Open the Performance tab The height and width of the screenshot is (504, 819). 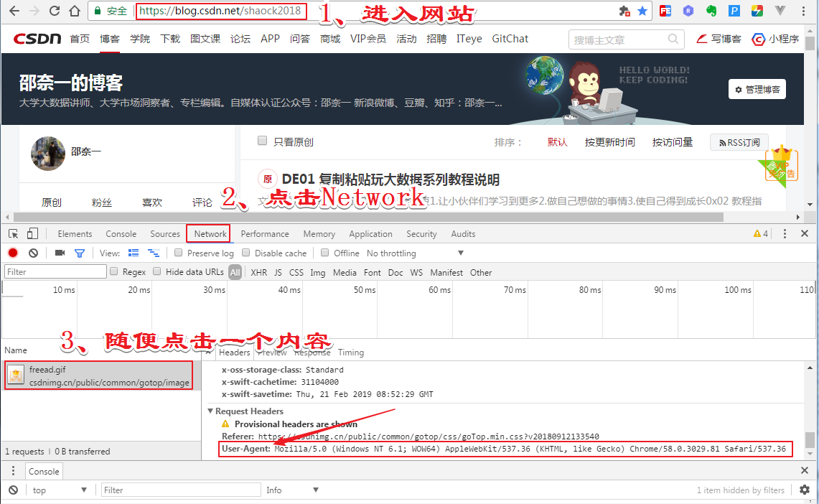pyautogui.click(x=265, y=234)
